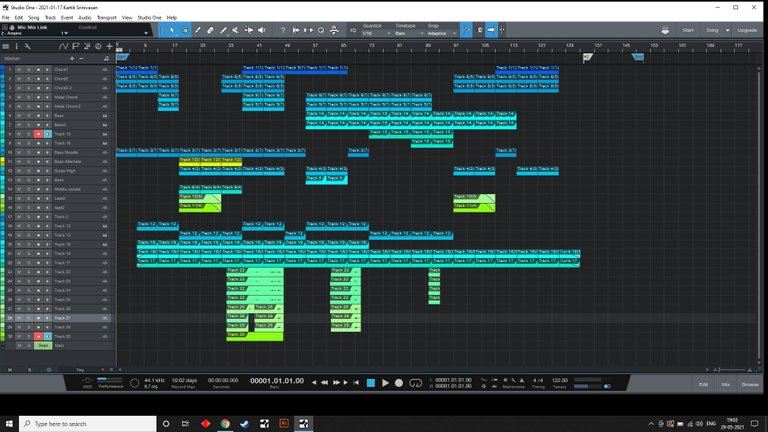
Task: Toggle record arm on Track 19
Action: pos(39,134)
